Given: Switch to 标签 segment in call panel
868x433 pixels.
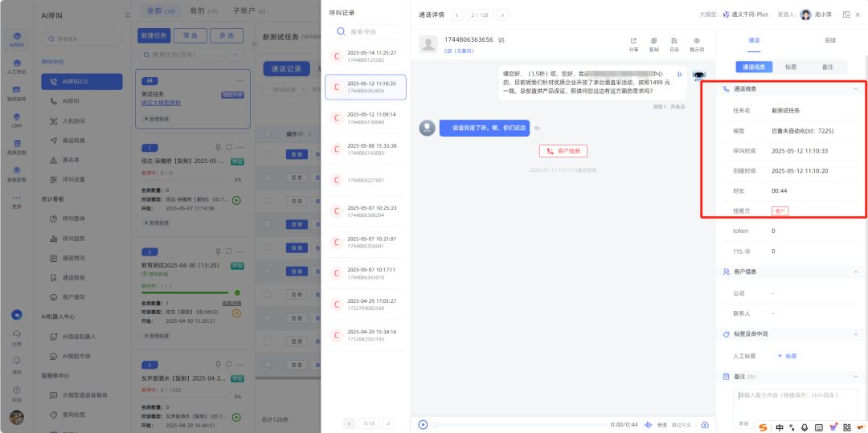Looking at the screenshot, I should coord(791,67).
